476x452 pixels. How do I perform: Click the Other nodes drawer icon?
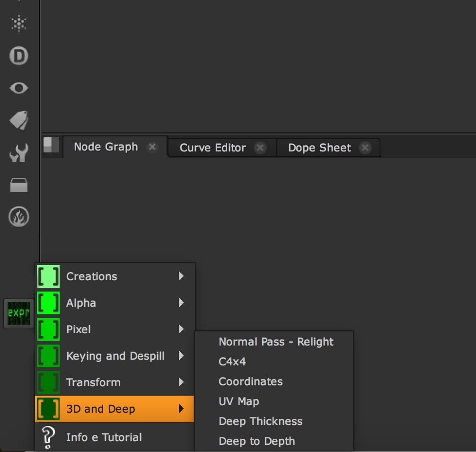19,185
